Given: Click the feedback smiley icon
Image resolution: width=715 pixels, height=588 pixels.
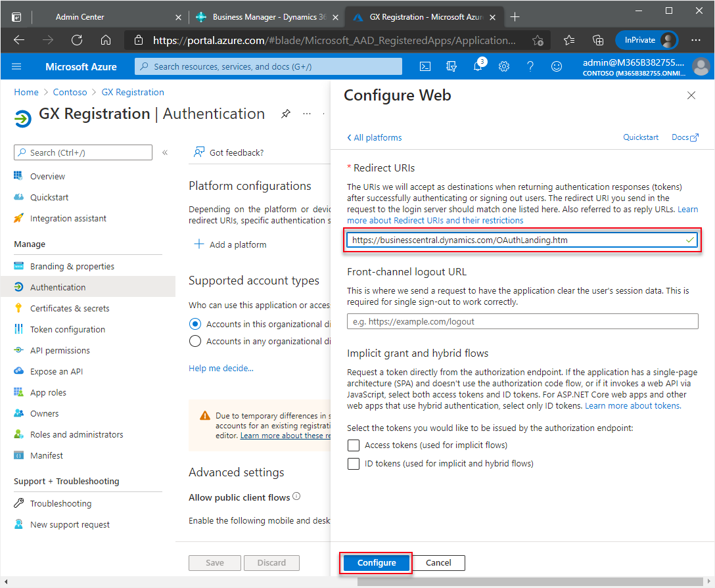Looking at the screenshot, I should click(557, 66).
